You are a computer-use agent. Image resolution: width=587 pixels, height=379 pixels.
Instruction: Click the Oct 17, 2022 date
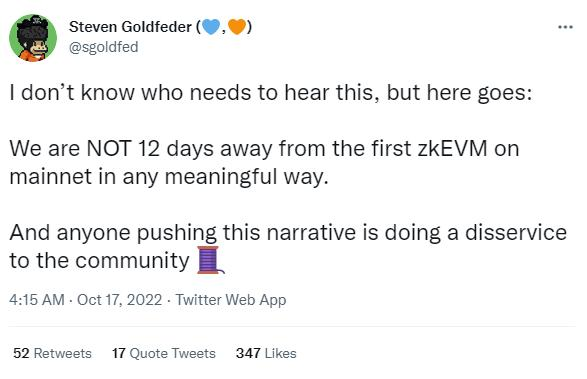pyautogui.click(x=119, y=300)
